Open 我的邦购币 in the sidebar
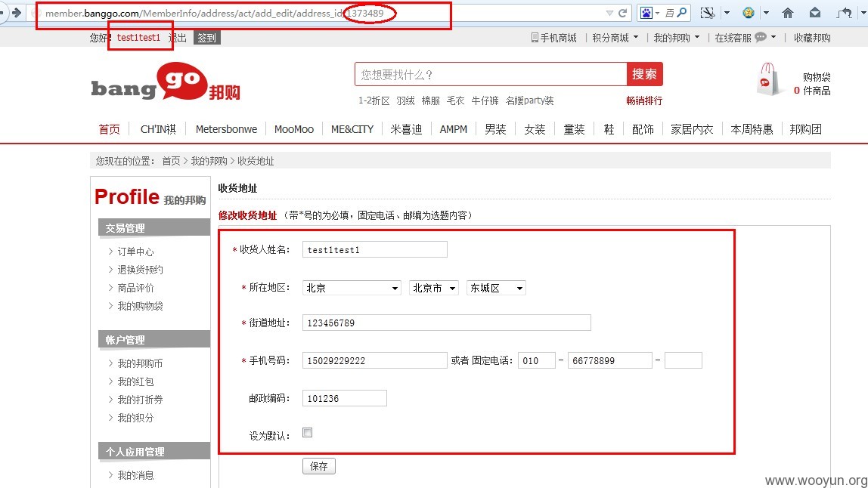The width and height of the screenshot is (868, 488). [x=140, y=363]
